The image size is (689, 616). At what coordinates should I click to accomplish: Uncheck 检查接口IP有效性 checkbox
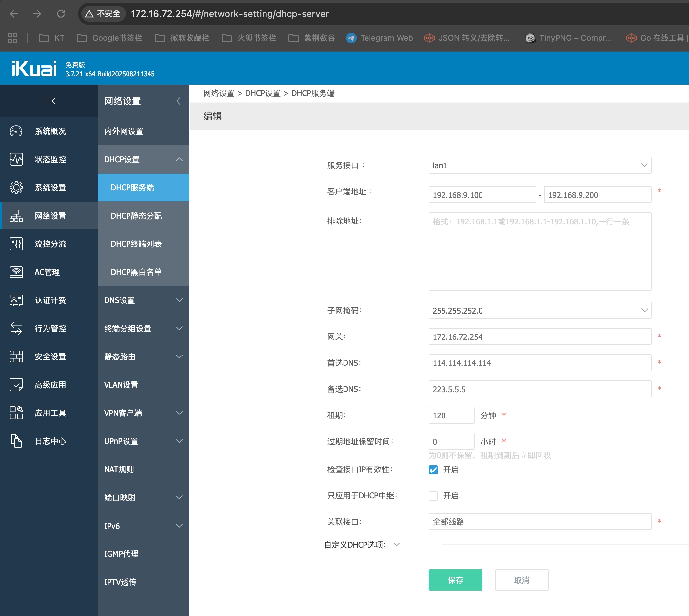point(433,470)
